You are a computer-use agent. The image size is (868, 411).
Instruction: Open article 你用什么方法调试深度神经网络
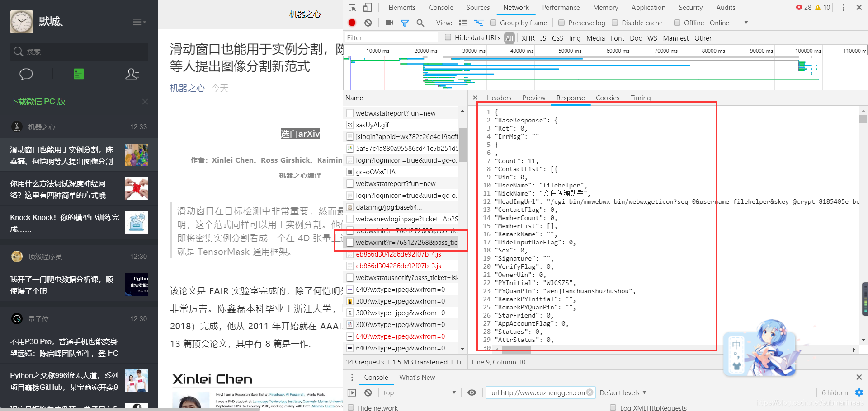point(79,189)
